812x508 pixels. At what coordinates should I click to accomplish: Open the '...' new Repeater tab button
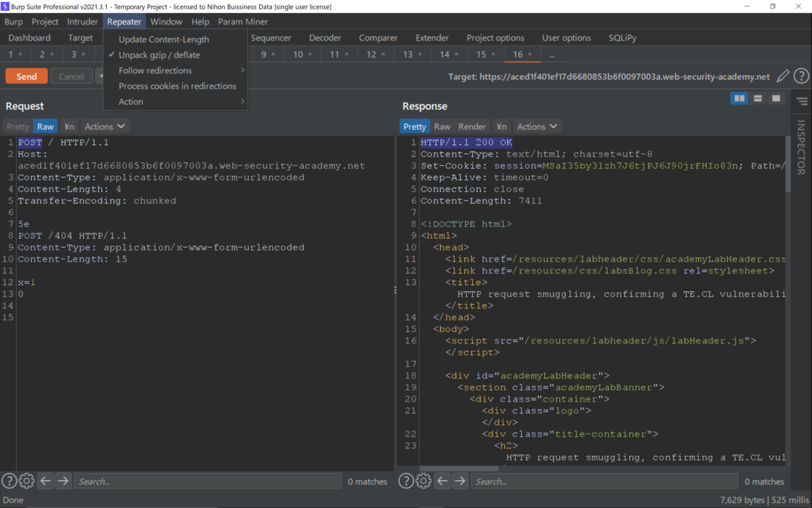point(552,54)
